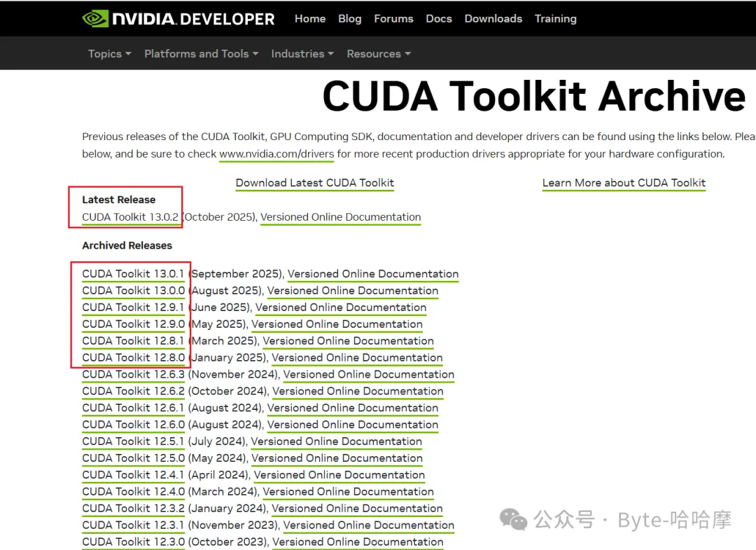Image resolution: width=756 pixels, height=550 pixels.
Task: Go to the Home menu item
Action: [310, 19]
